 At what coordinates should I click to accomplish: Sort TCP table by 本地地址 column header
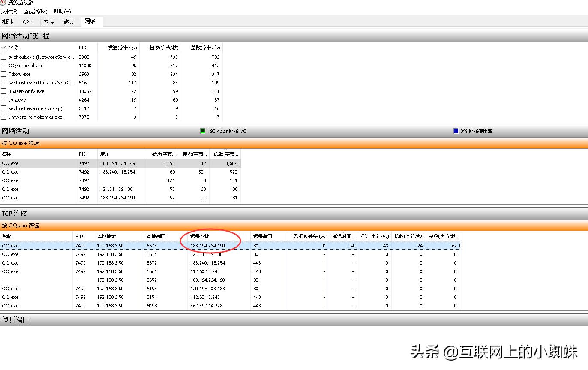(x=119, y=236)
